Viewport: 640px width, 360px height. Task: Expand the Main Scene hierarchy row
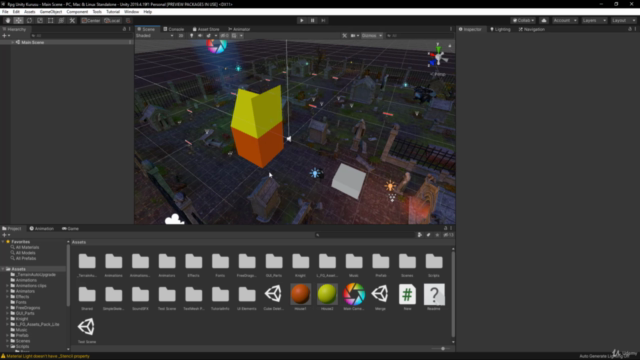coord(13,42)
